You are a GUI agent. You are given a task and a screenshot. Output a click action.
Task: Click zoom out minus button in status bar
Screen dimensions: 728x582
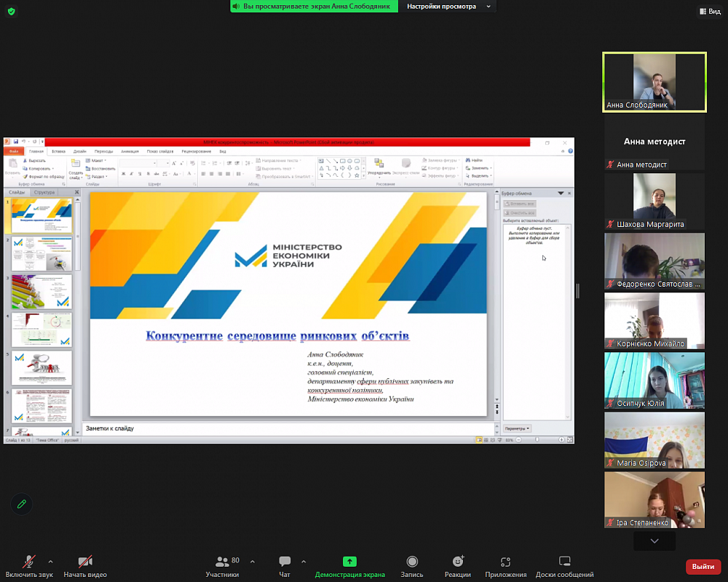[518, 439]
